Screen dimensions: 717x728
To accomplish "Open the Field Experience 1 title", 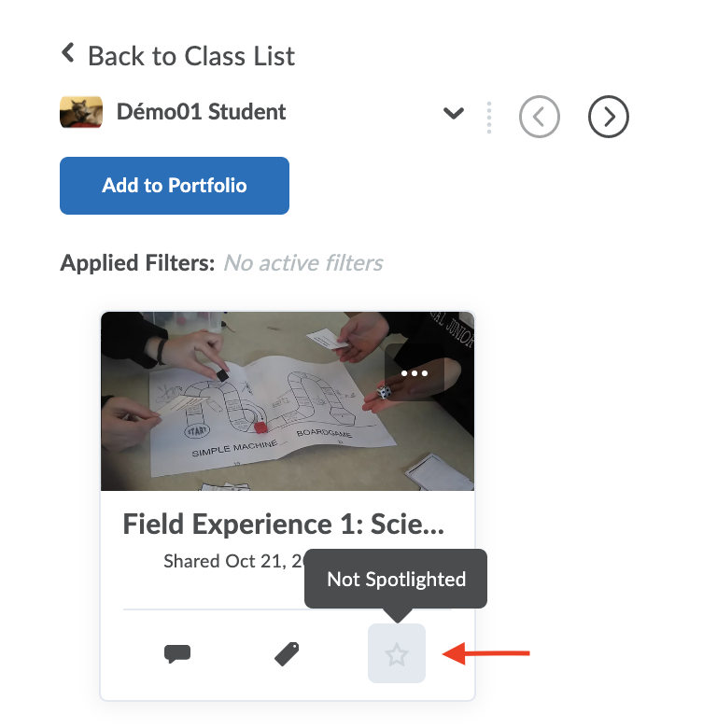I will pyautogui.click(x=283, y=525).
